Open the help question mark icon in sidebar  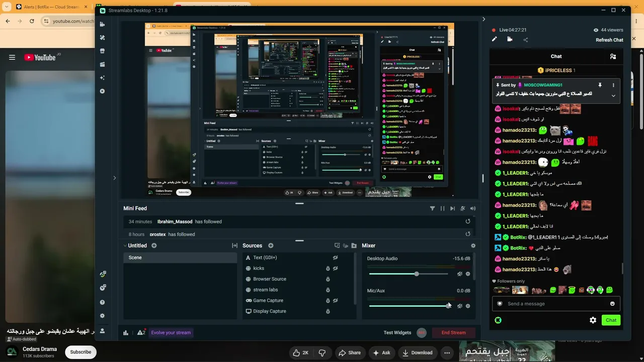[x=102, y=302]
